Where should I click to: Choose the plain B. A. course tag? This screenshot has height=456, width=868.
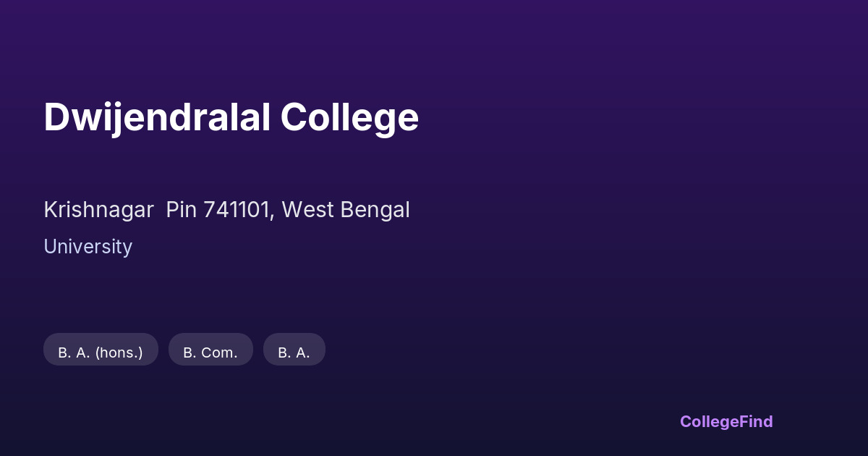pos(294,352)
